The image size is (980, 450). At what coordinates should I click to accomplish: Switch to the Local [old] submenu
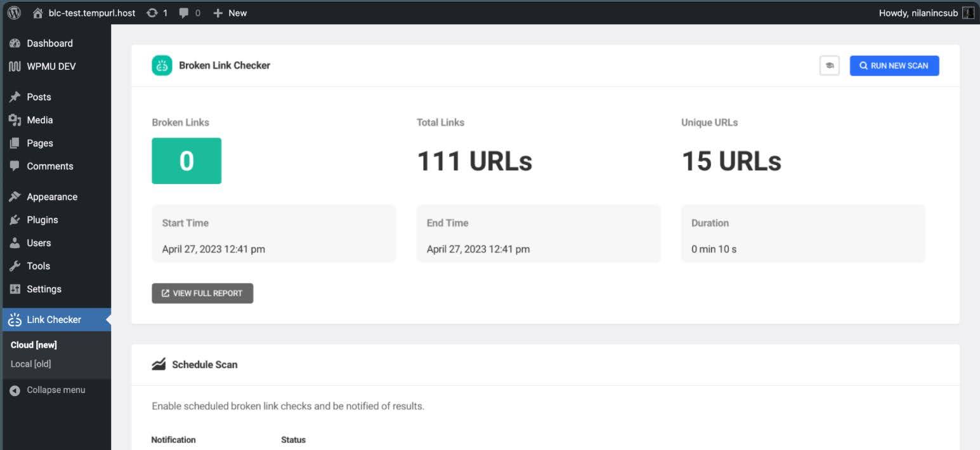tap(30, 364)
